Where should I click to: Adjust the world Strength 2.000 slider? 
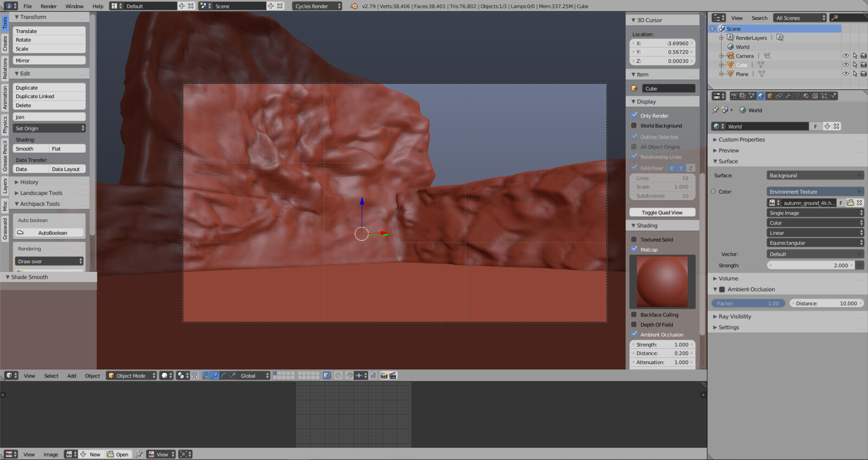[x=810, y=265]
